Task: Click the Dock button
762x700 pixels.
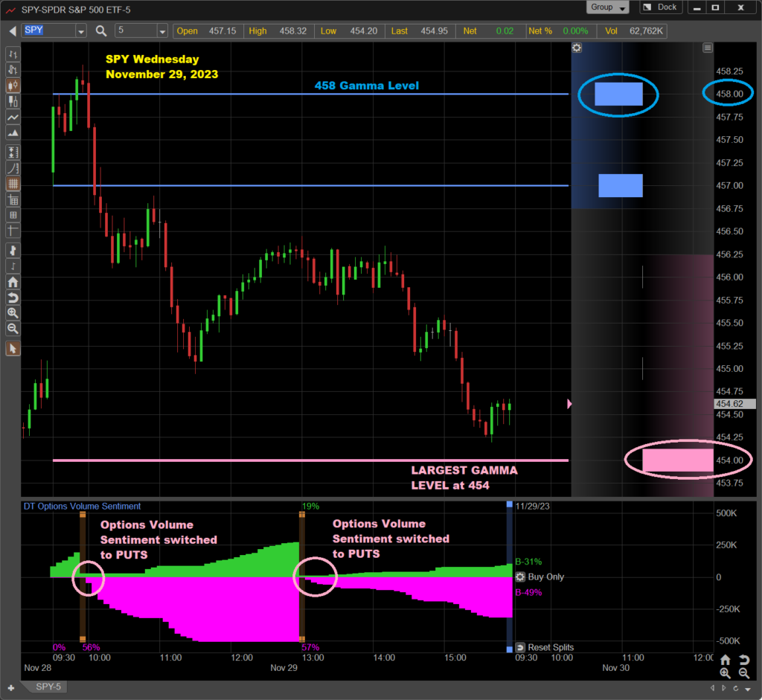Action: 660,7
